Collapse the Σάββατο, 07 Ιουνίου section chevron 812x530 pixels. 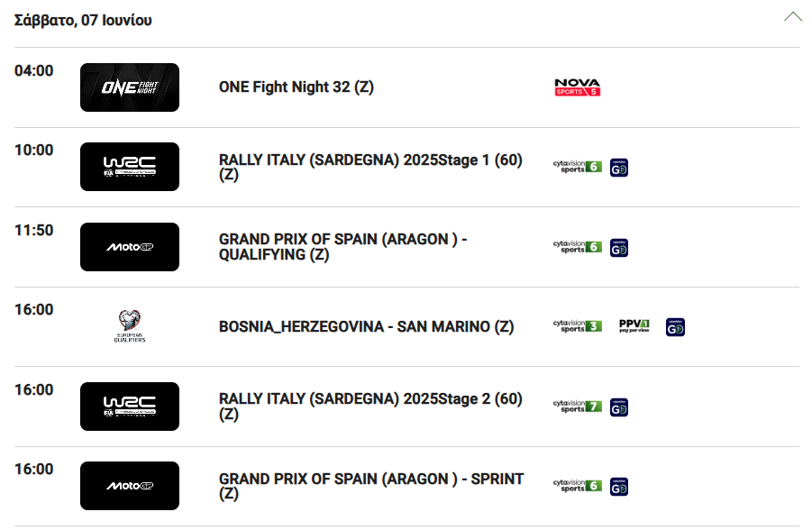tap(793, 16)
